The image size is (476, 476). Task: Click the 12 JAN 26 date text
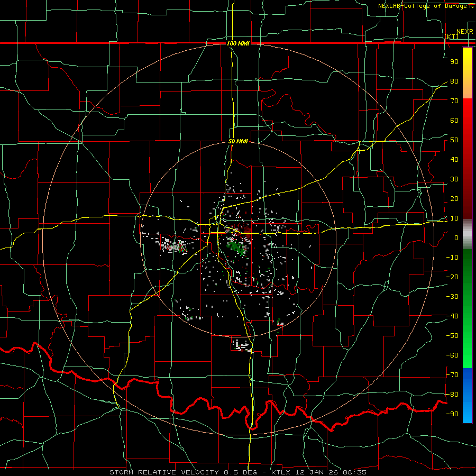(318, 472)
